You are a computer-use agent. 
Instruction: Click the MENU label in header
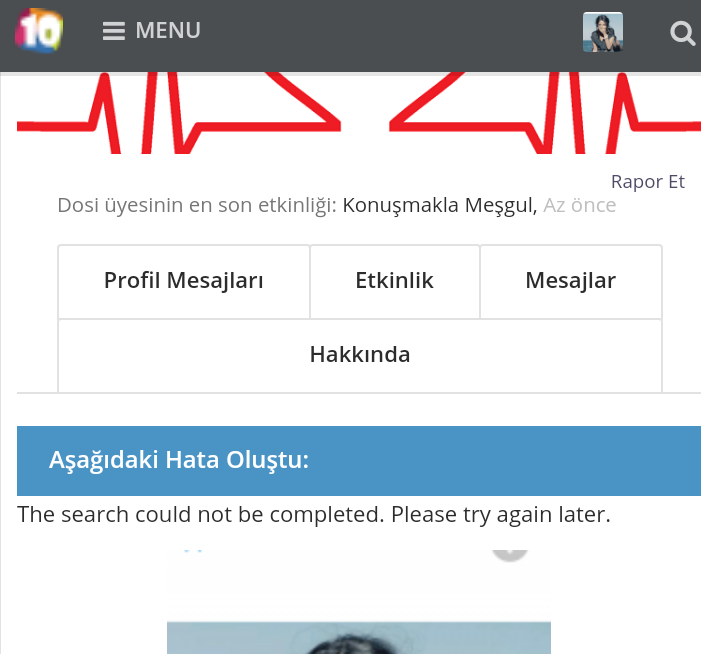168,31
